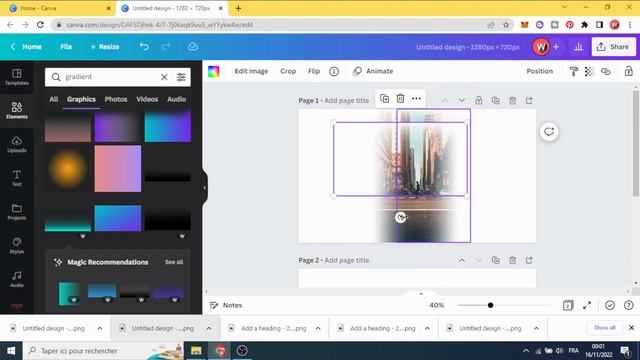Open the analytics bar chart icon
Viewport: 640px width, 360px height.
coord(578,47)
